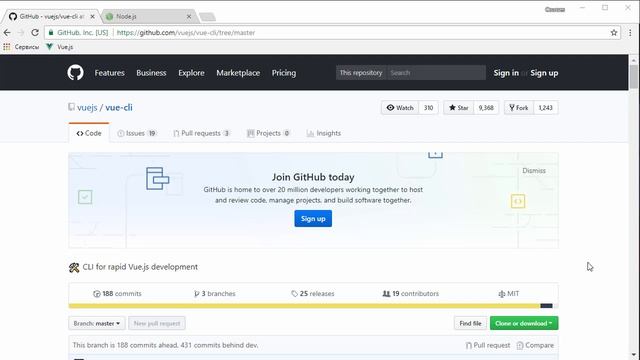Open Features in GitHub header
640x360 pixels.
click(x=109, y=73)
